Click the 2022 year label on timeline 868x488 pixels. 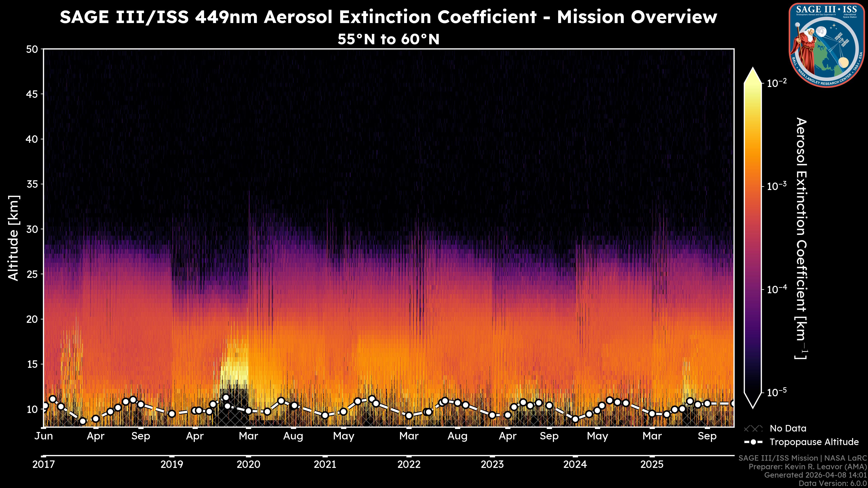coord(409,465)
